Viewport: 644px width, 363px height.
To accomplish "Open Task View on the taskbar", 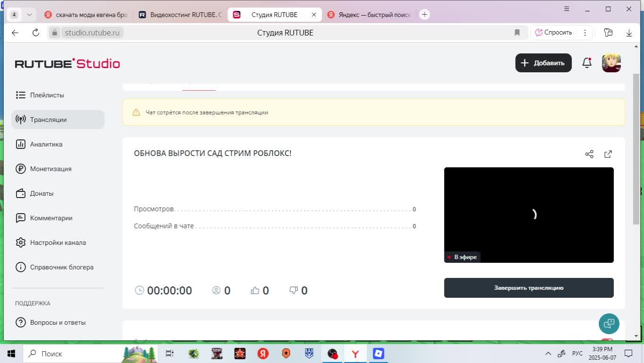I will [169, 354].
